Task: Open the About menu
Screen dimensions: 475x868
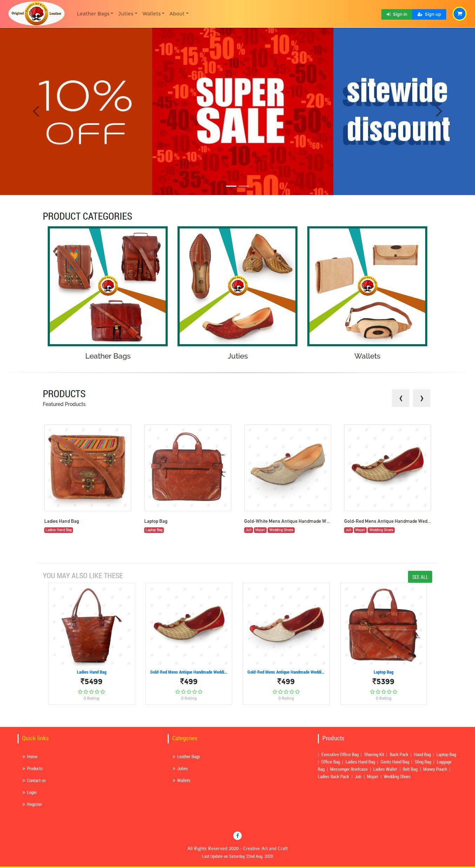Action: pos(179,14)
